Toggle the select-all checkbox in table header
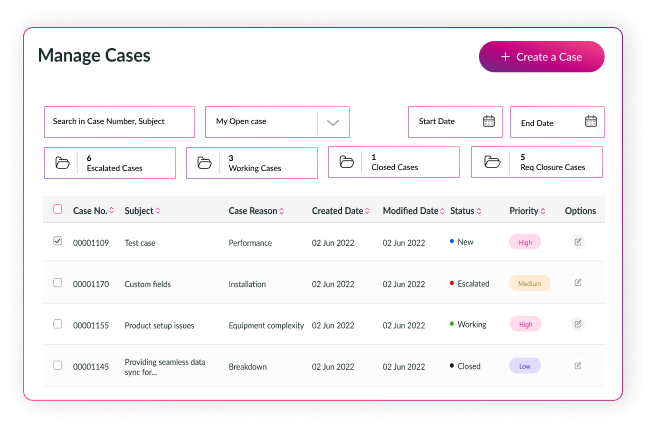 57,210
